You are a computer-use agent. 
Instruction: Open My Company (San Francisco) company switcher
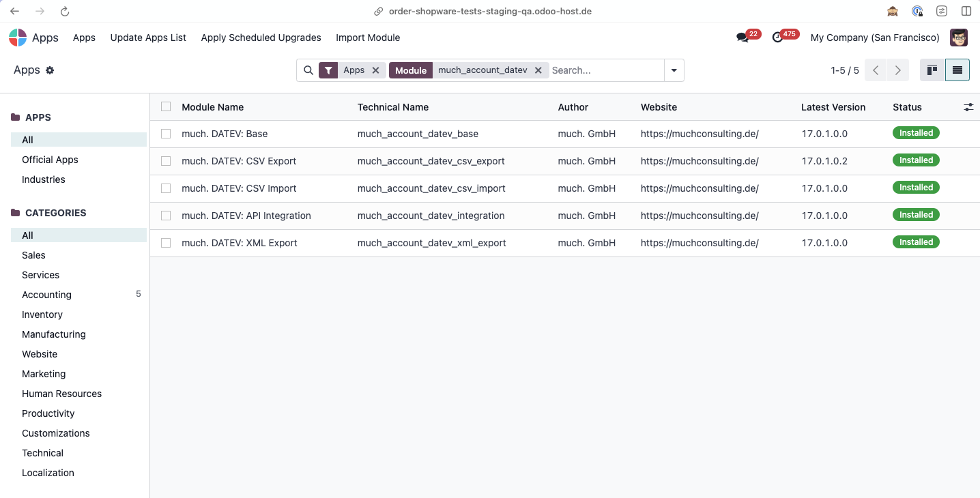tap(875, 38)
